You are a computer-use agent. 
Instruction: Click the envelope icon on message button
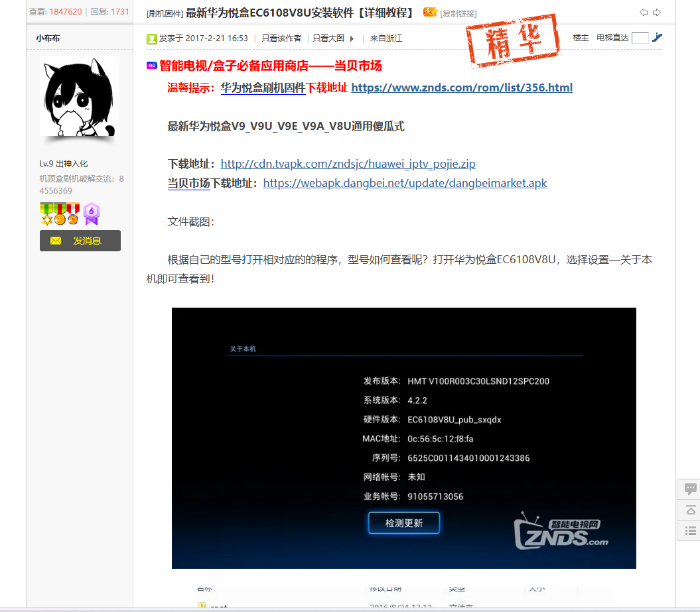56,241
